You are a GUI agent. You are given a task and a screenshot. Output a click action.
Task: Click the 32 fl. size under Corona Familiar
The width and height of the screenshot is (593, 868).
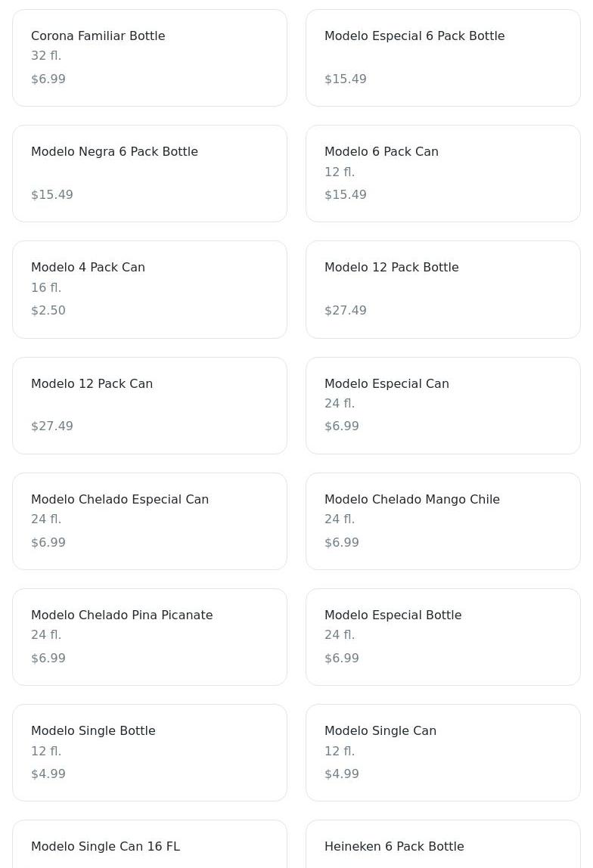46,55
